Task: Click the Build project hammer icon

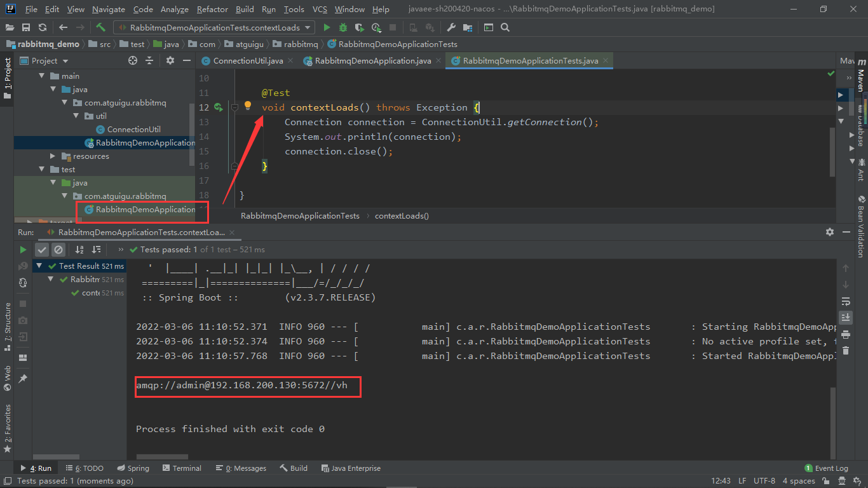Action: [x=100, y=27]
